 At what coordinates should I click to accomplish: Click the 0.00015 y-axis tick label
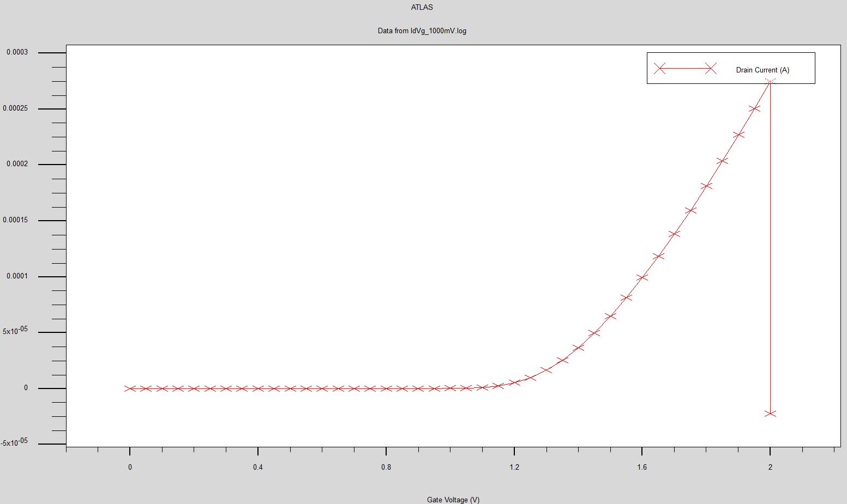pyautogui.click(x=15, y=220)
